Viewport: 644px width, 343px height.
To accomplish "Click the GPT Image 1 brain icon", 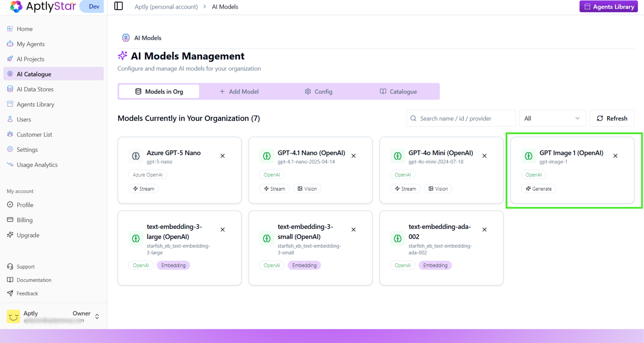I will point(528,156).
